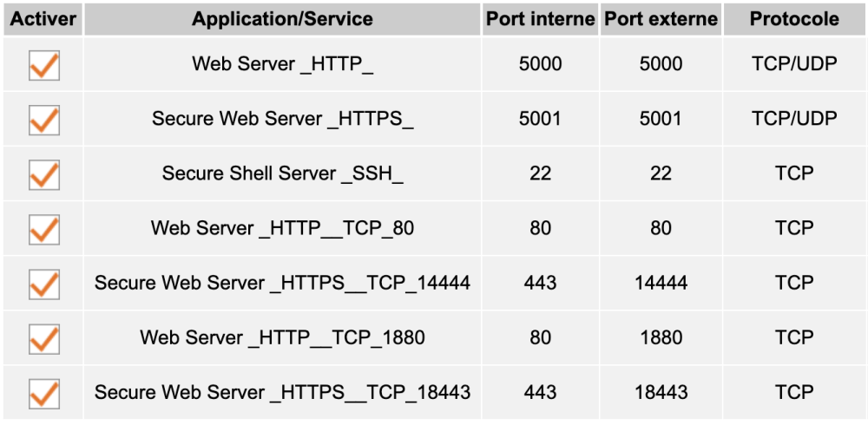Select external port value 18443
Image resolution: width=868 pixels, height=425 pixels.
661,393
